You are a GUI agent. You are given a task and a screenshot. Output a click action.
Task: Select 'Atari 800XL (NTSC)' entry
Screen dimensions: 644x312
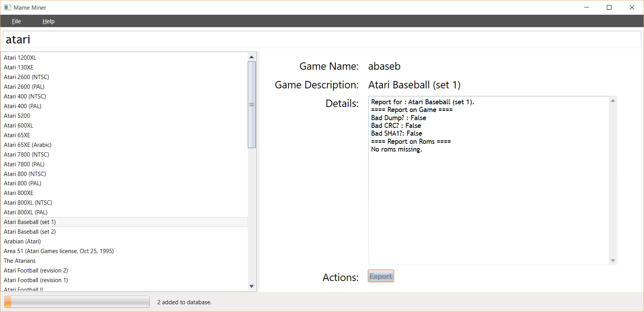pyautogui.click(x=124, y=203)
